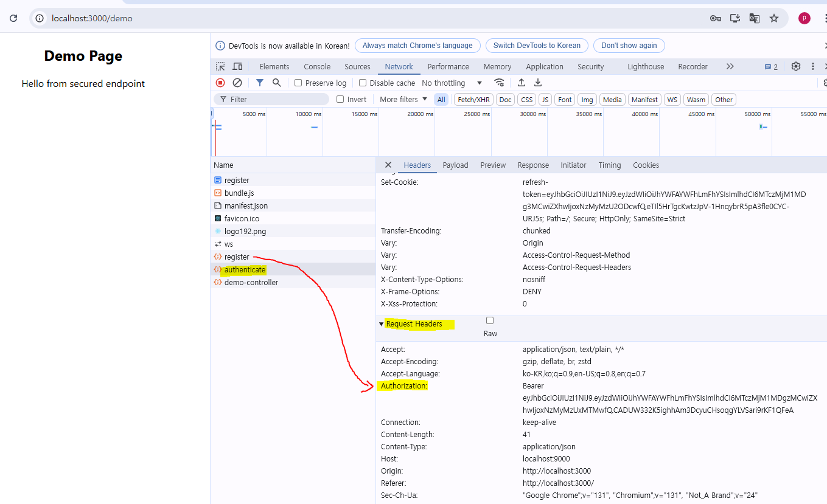Select the favicon.ico request row
This screenshot has height=504, width=827.
[293, 218]
